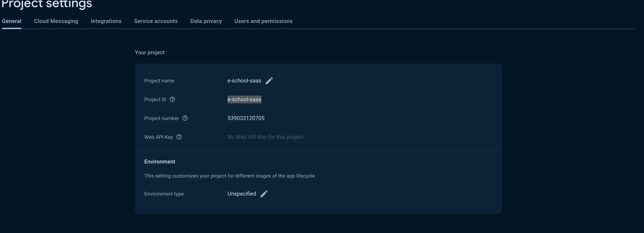
Task: Show help for Web API Key
Action: pos(179,137)
